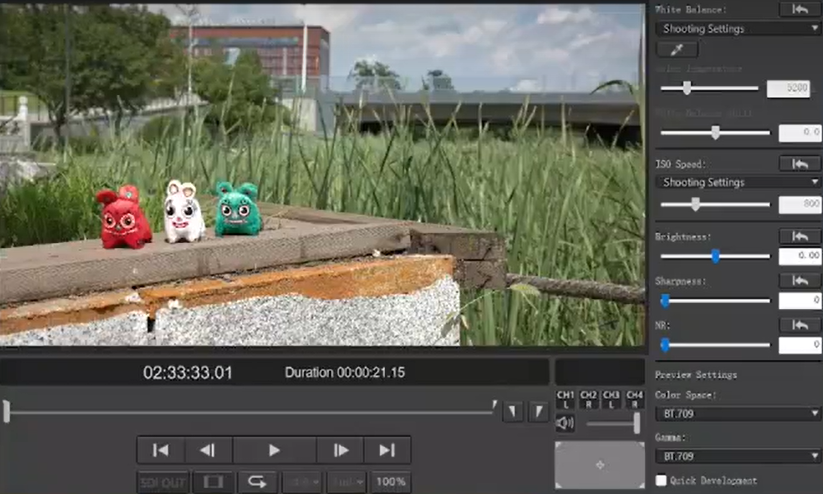
Task: Open the ISO Speed Shooting Settings dropdown
Action: coord(738,182)
